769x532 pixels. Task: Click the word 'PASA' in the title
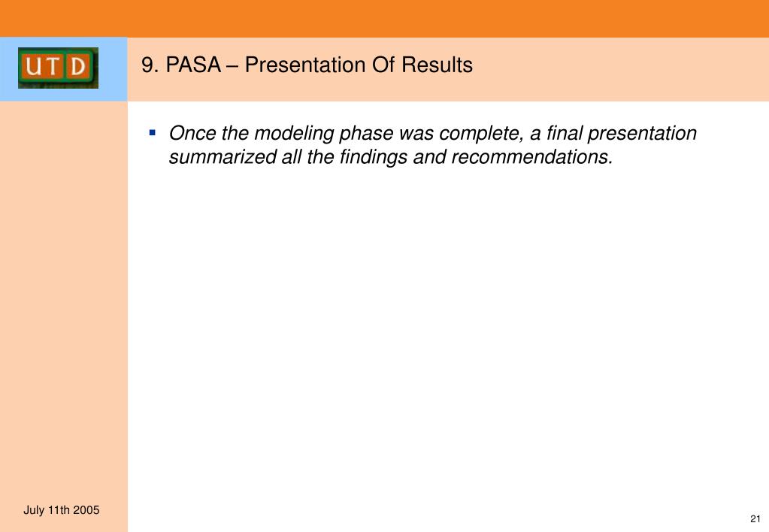coord(193,65)
